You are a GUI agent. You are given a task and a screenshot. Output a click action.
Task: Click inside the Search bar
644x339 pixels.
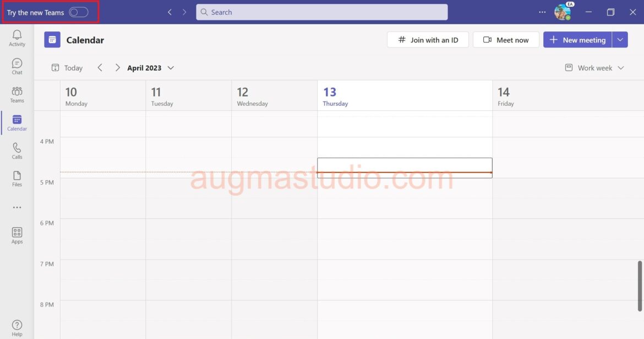click(321, 12)
